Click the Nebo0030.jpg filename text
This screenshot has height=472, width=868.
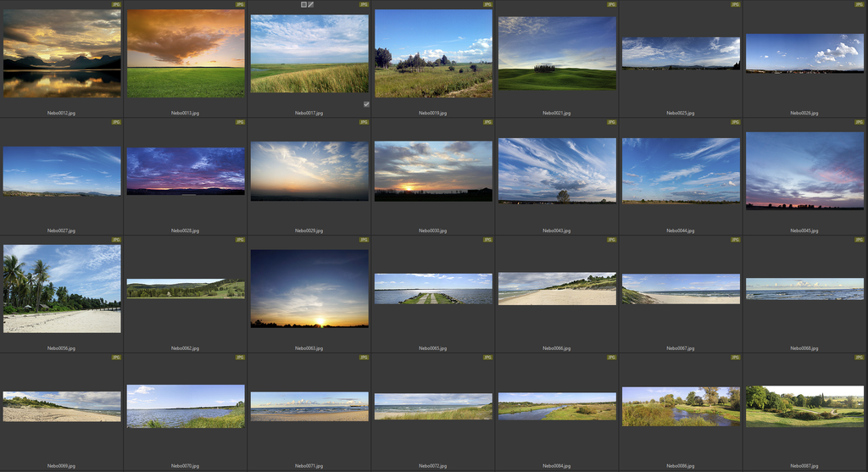433,230
